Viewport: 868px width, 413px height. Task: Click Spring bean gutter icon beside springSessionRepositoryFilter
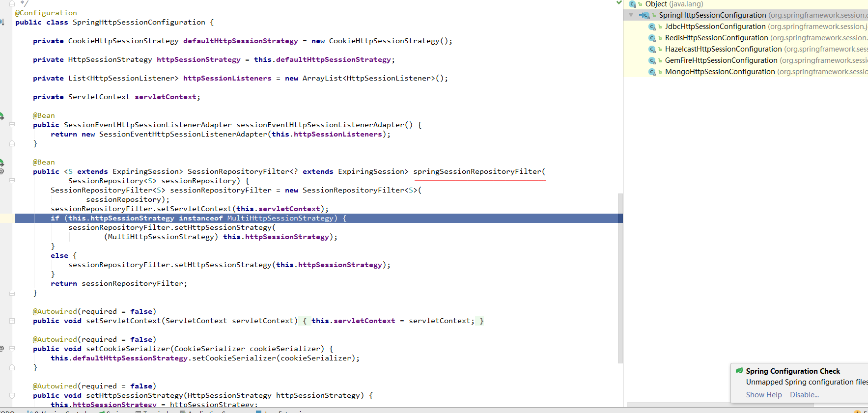point(1,163)
